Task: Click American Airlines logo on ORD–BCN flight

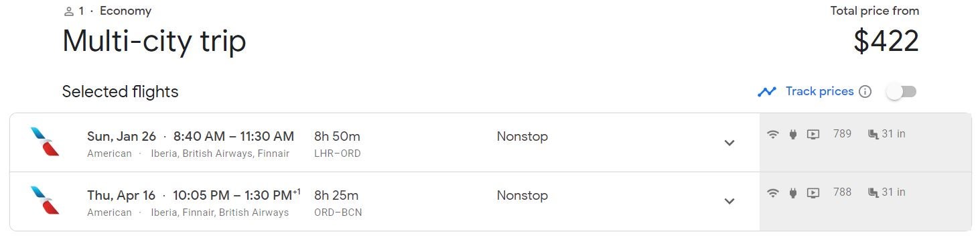Action: pyautogui.click(x=46, y=200)
